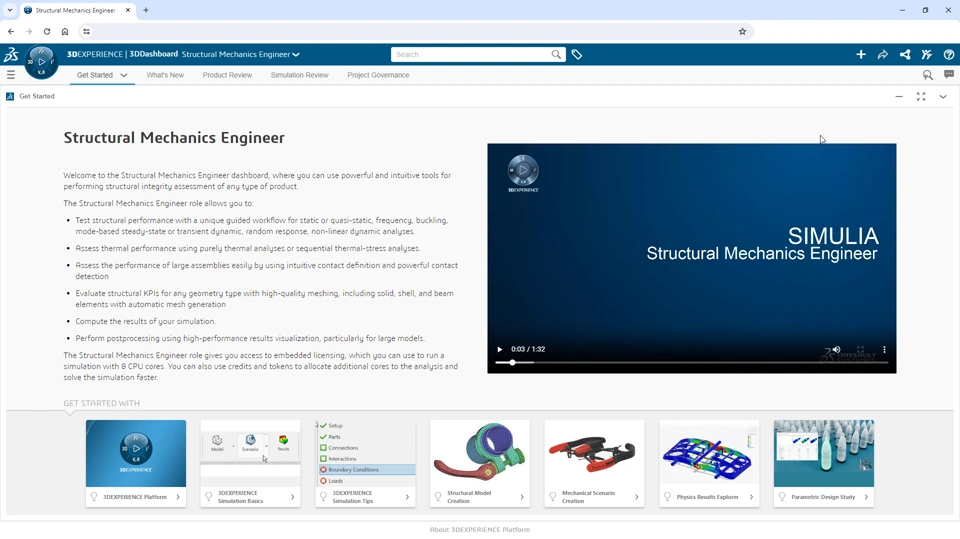The height and width of the screenshot is (539, 960).
Task: Mute the video volume
Action: pyautogui.click(x=836, y=349)
